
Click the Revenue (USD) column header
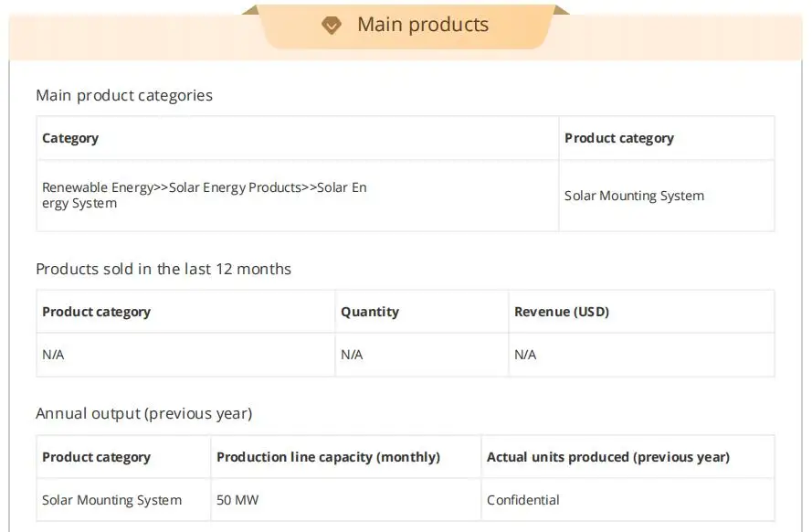coord(561,312)
